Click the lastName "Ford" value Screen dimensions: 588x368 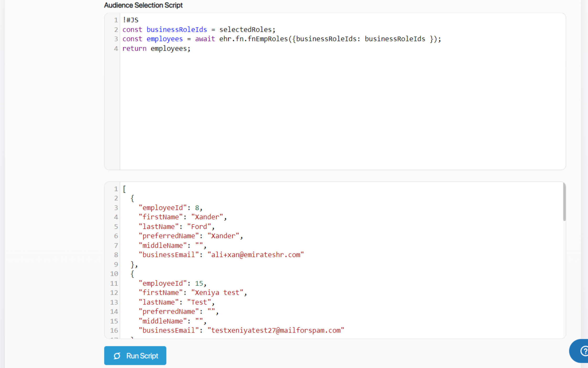[199, 227]
